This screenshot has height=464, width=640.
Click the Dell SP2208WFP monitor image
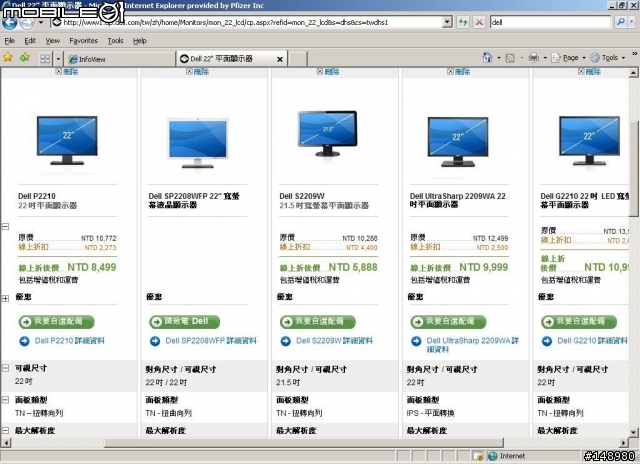[x=198, y=143]
